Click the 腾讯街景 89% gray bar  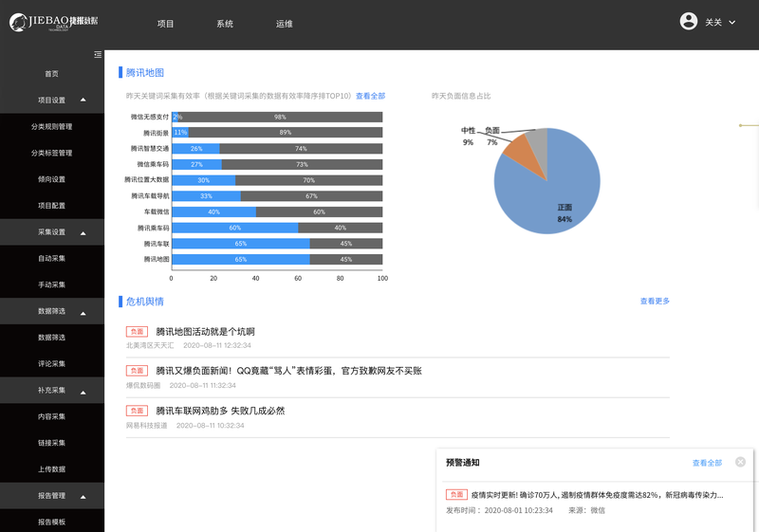(286, 133)
